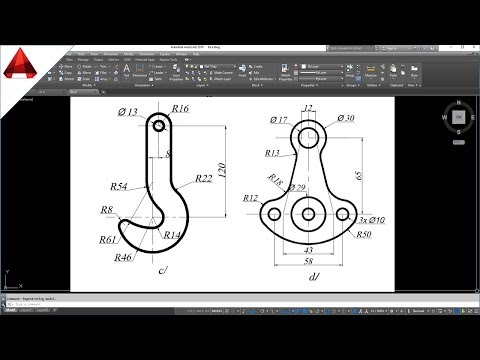Open the lineweight ByLayer dropdown
480x360 pixels.
(321, 72)
